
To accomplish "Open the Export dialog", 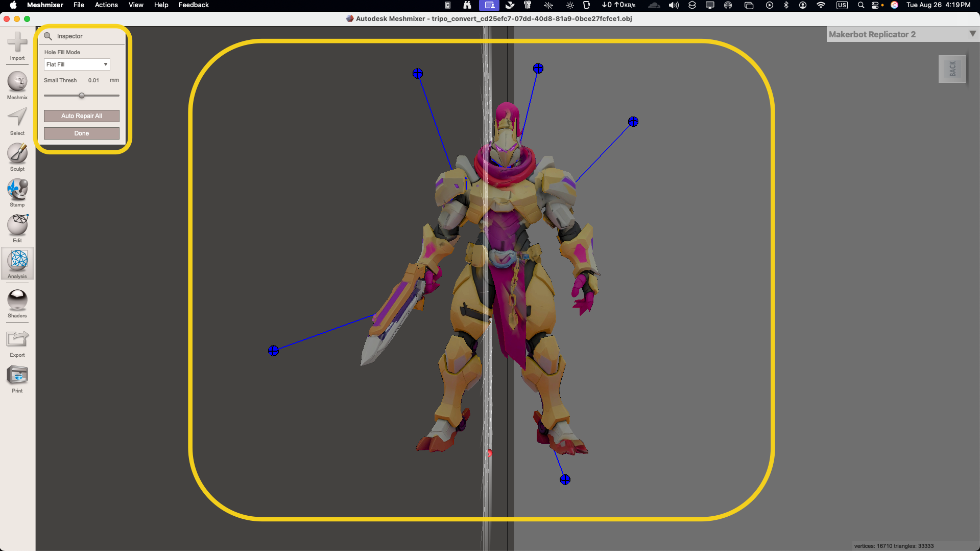I will 17,343.
